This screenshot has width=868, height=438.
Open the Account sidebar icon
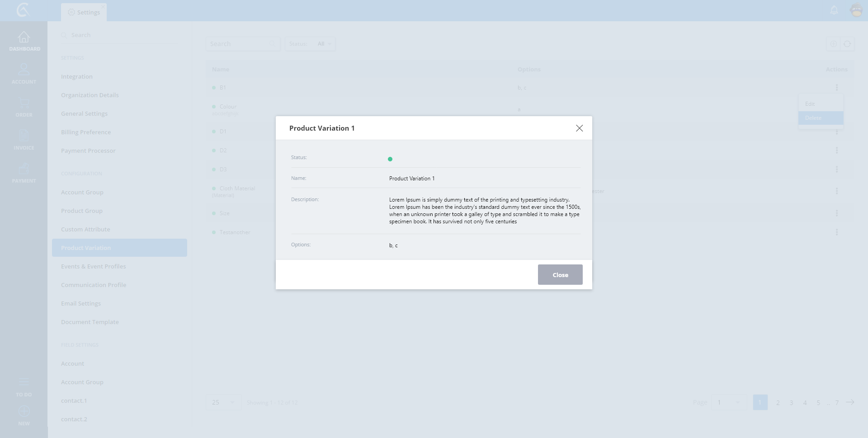(x=24, y=70)
